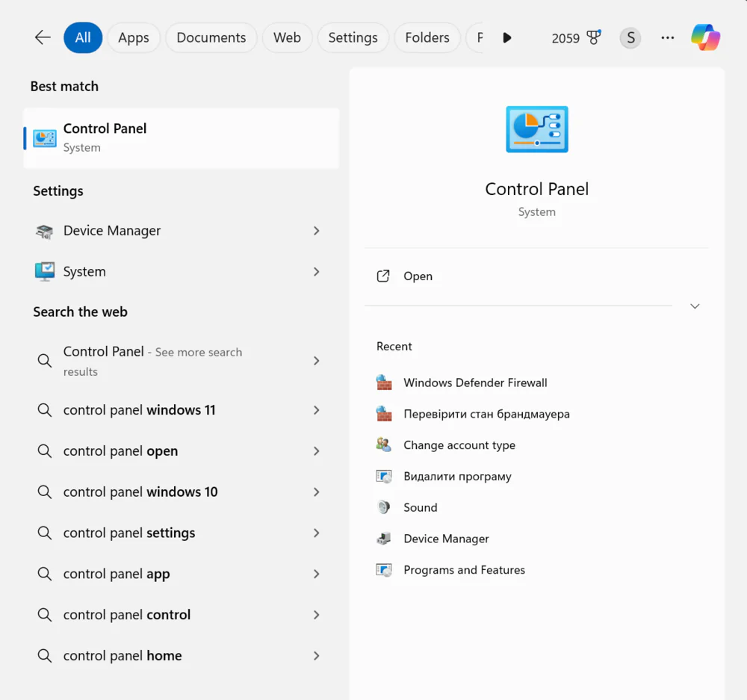Click the Change account type users icon

(x=384, y=445)
